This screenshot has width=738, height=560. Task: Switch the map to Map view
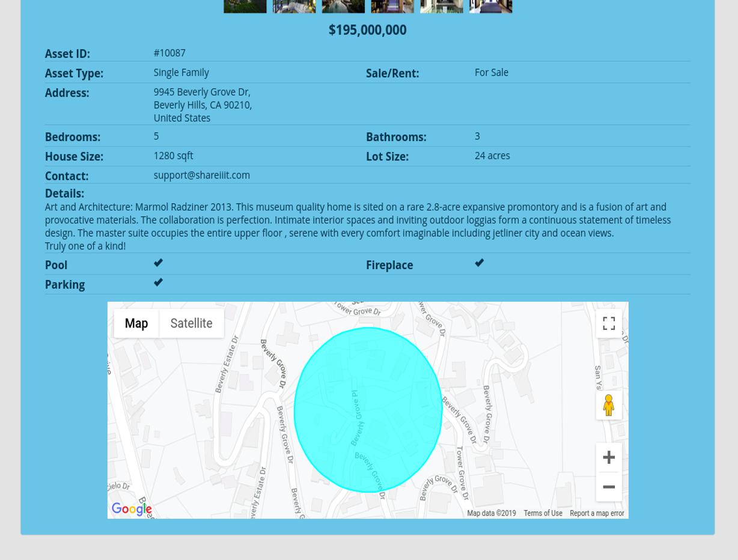pos(136,323)
